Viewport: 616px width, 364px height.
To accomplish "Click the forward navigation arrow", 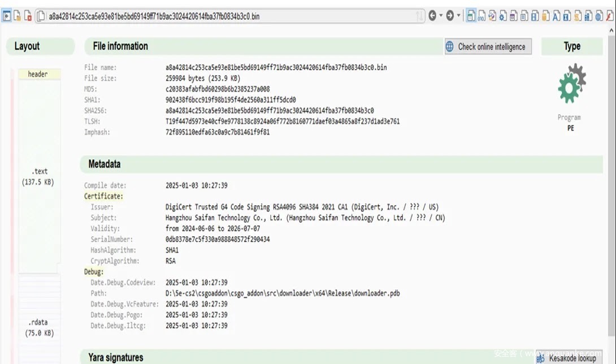I will tap(450, 16).
